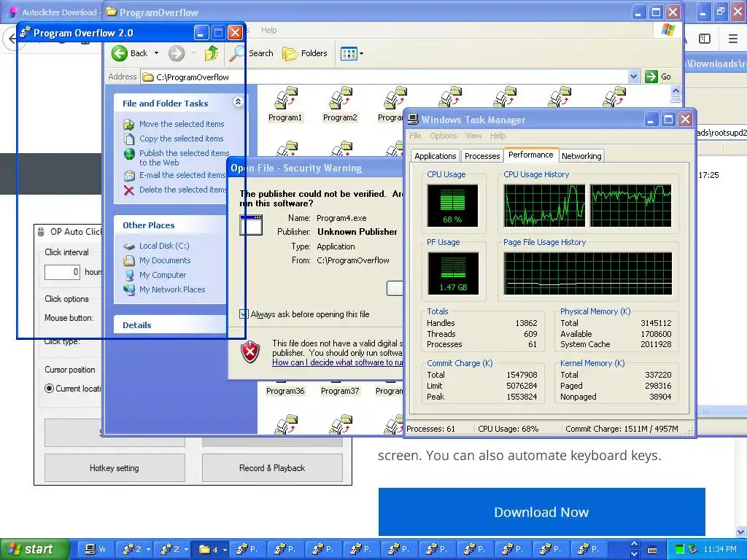Viewport: 747px width, 560px height.
Task: Click the Program4.exe application icon in dialog
Action: 251,225
